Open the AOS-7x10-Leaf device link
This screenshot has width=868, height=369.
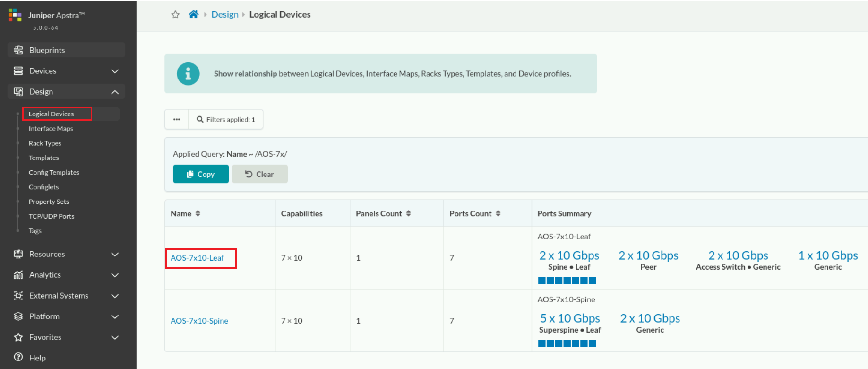tap(197, 258)
